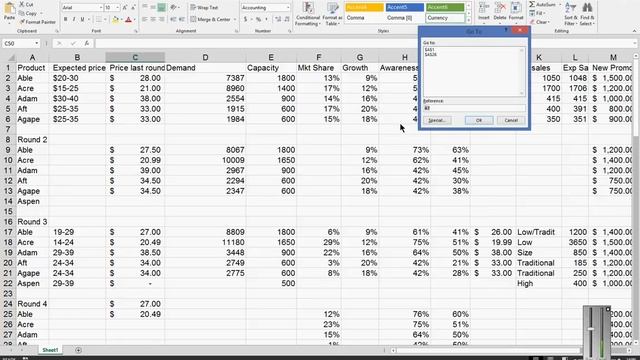Click the borders icon in Font group
This screenshot has width=640, height=360.
click(x=98, y=19)
